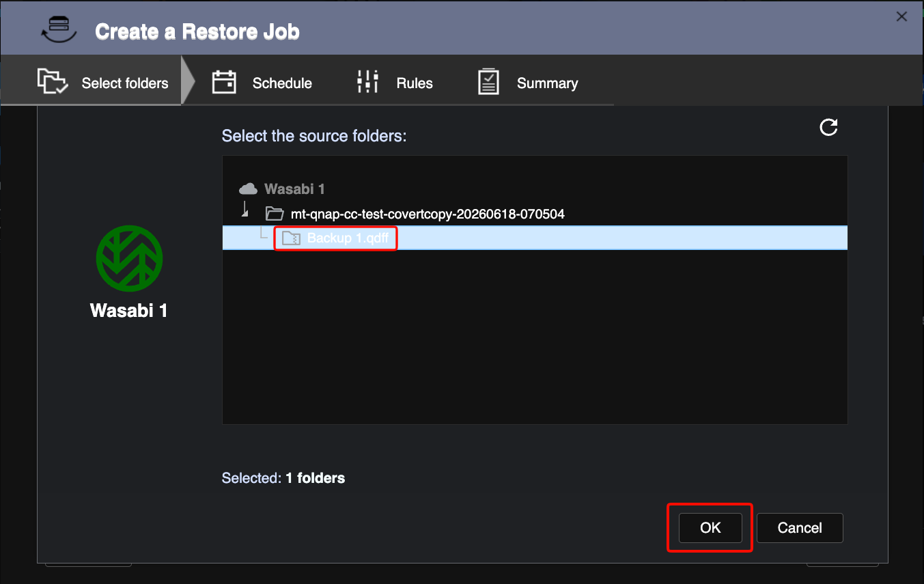
Task: Click the Backup 1.qdff archive folder icon
Action: [x=292, y=238]
